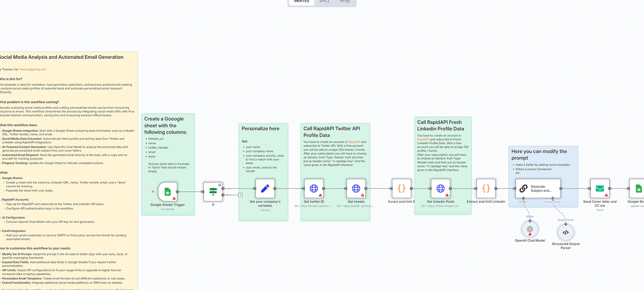
Task: Switch to the 评估 tab
Action: (345, 2)
